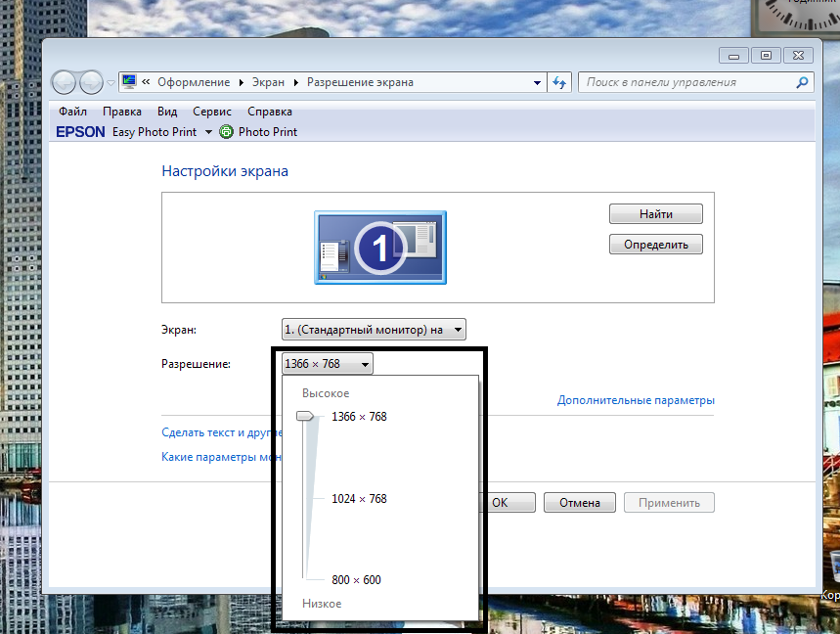Click the EPSON logo in toolbar

click(x=80, y=132)
